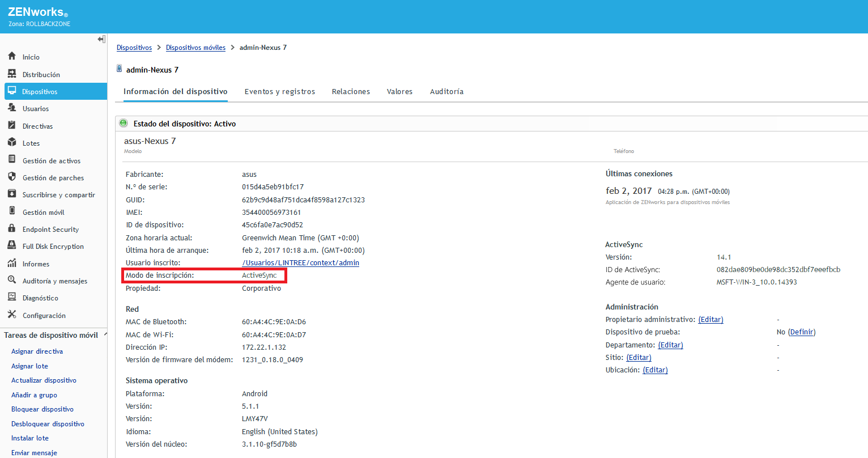Click the green device status icon
The height and width of the screenshot is (458, 868).
click(124, 123)
